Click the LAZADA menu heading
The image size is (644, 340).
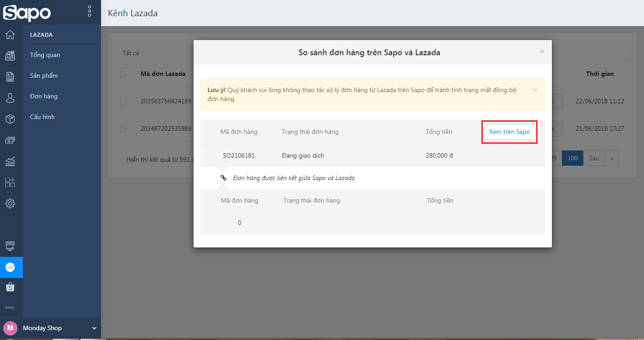point(41,35)
